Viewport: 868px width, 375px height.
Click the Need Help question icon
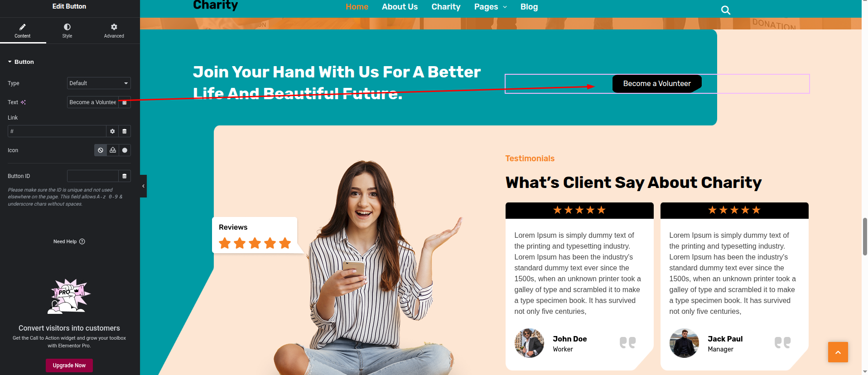[82, 241]
